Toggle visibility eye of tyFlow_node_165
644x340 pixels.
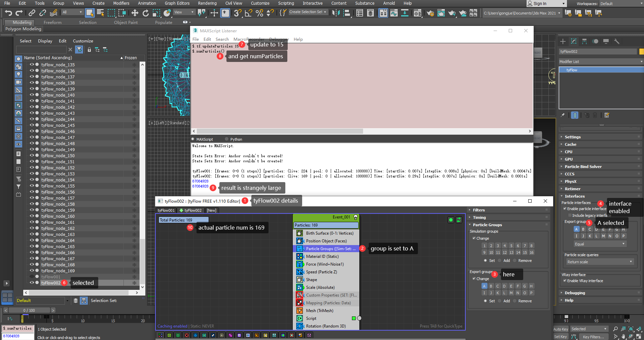[32, 246]
